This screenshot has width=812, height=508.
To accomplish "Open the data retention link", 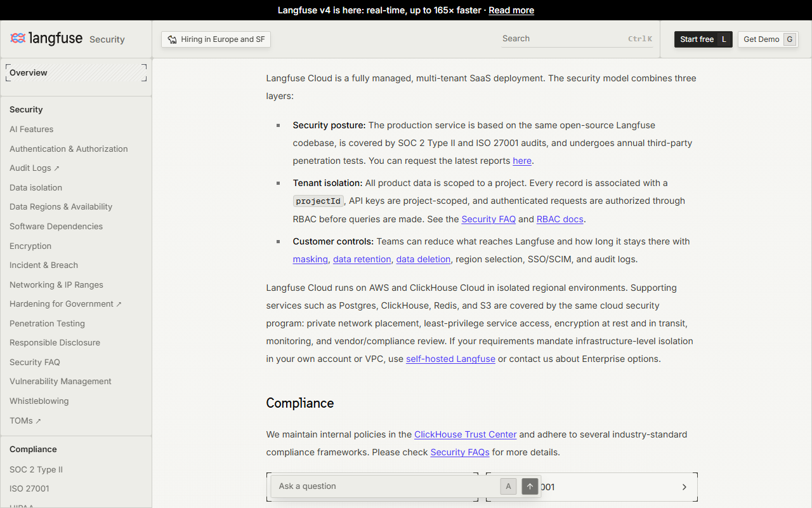I will (362, 259).
